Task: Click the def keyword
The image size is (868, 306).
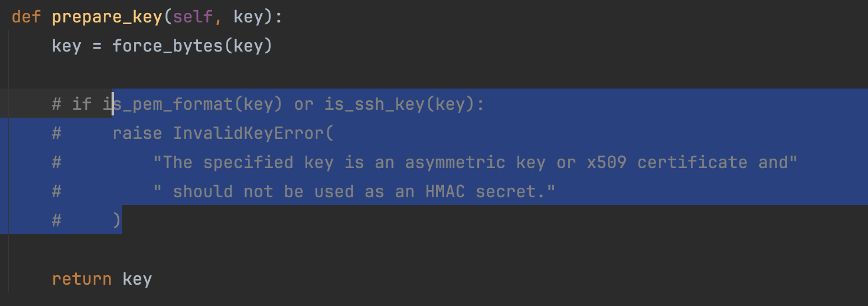Action: (26, 17)
